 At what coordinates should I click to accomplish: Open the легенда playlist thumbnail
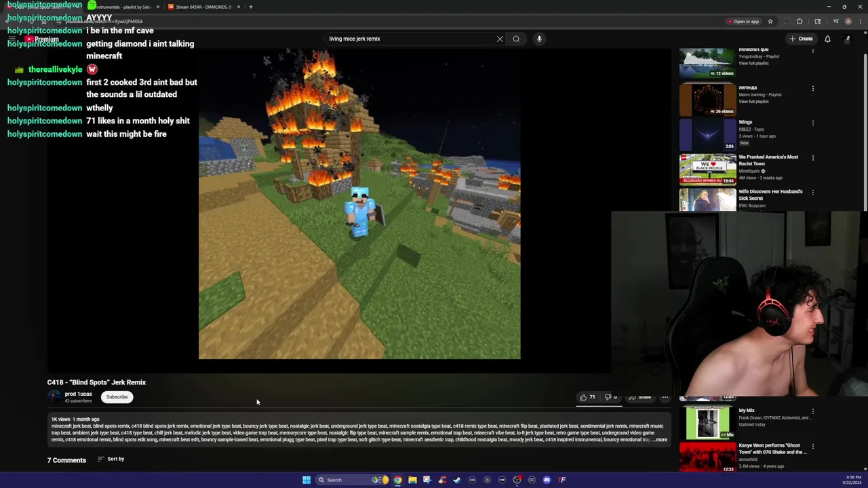click(x=707, y=99)
